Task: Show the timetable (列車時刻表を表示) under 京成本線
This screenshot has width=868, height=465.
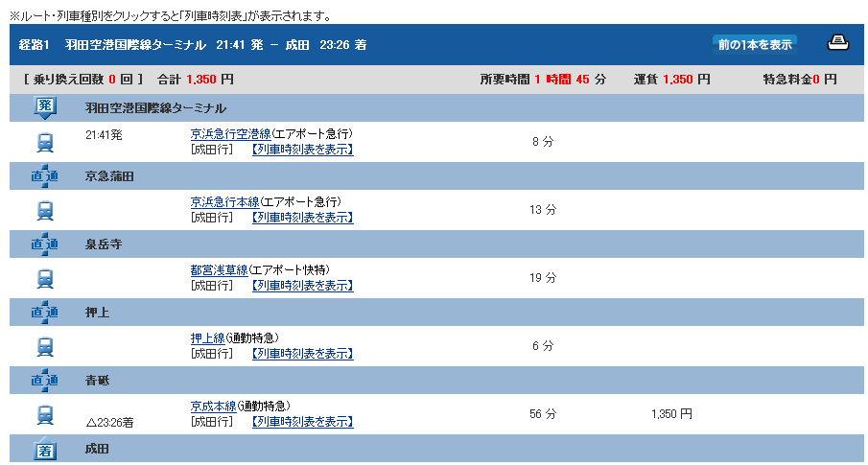Action: click(302, 422)
